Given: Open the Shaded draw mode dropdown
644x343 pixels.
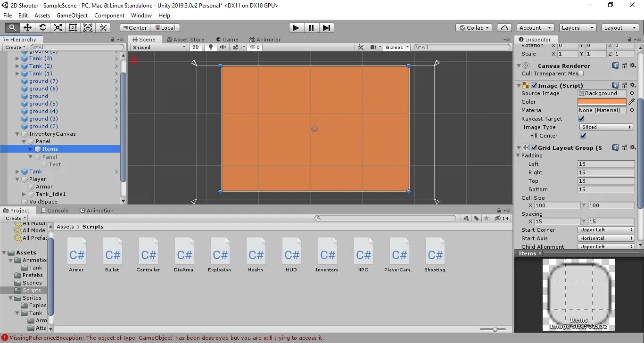Looking at the screenshot, I should pyautogui.click(x=159, y=47).
